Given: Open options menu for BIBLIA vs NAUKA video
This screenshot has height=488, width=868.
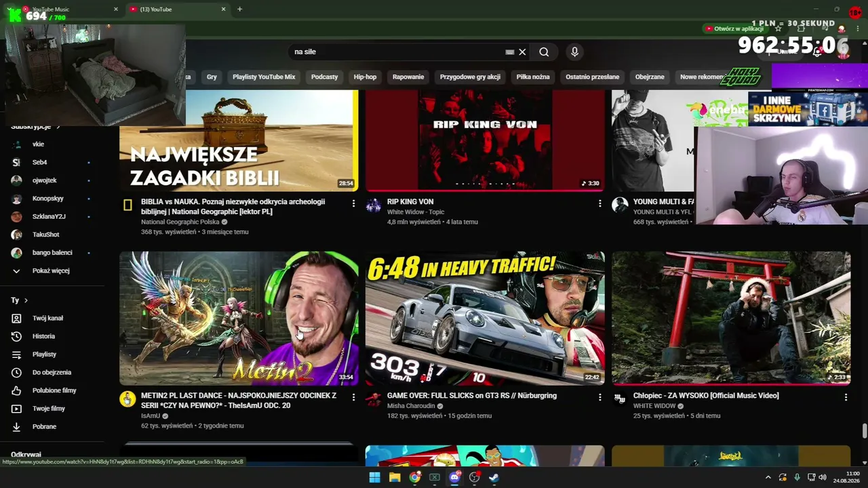Looking at the screenshot, I should tap(353, 203).
